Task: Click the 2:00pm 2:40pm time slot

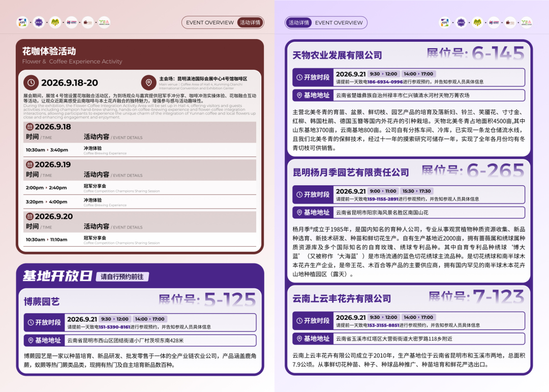Action: point(46,188)
